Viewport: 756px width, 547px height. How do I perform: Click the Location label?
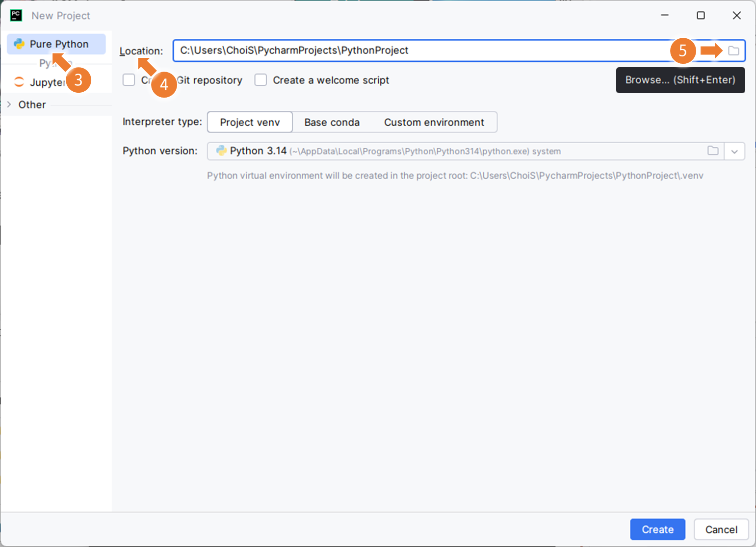click(141, 51)
